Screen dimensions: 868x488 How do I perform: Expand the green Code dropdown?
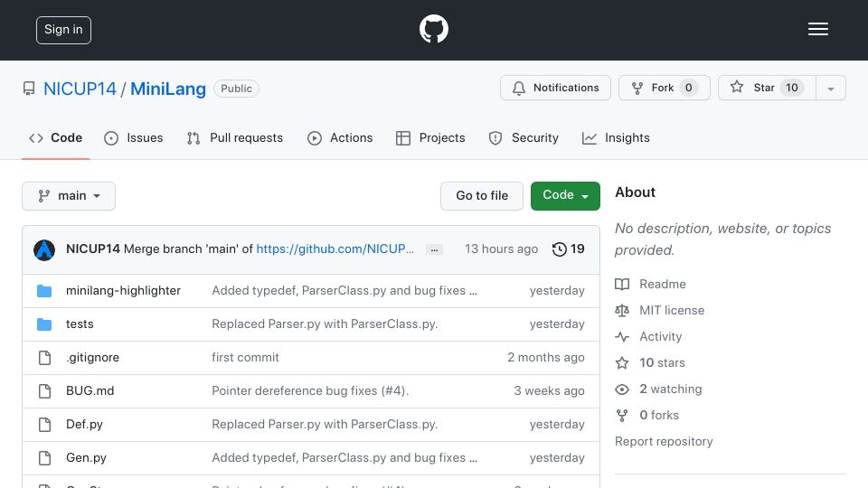click(565, 196)
